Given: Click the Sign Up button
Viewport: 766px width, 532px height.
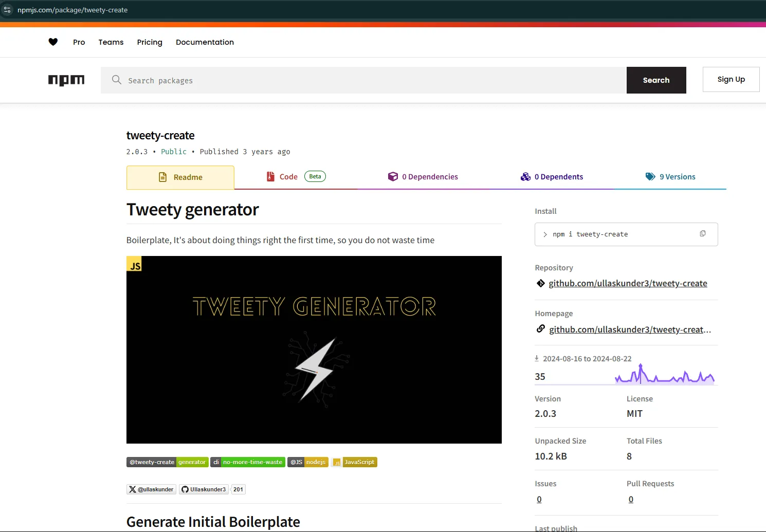Looking at the screenshot, I should [x=731, y=79].
